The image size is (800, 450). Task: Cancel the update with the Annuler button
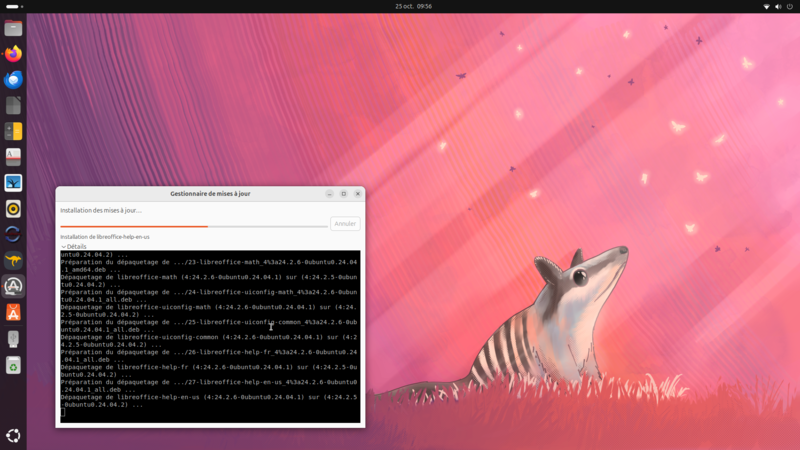tap(345, 223)
